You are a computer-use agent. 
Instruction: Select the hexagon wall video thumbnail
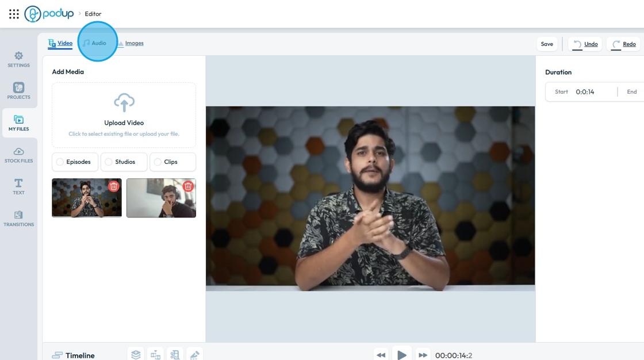click(87, 198)
